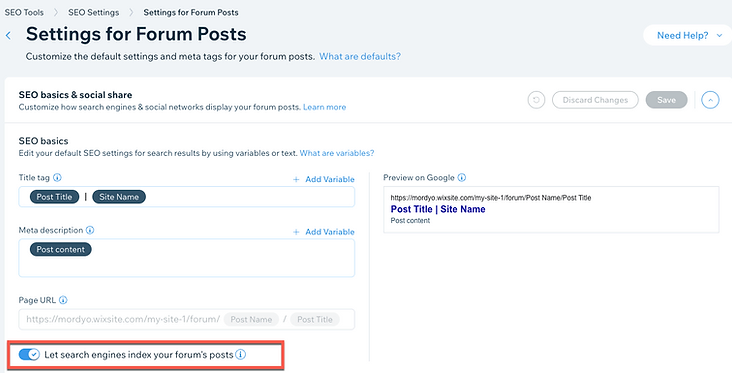This screenshot has height=373, width=732.
Task: Click the Page URL field
Action: (x=187, y=319)
